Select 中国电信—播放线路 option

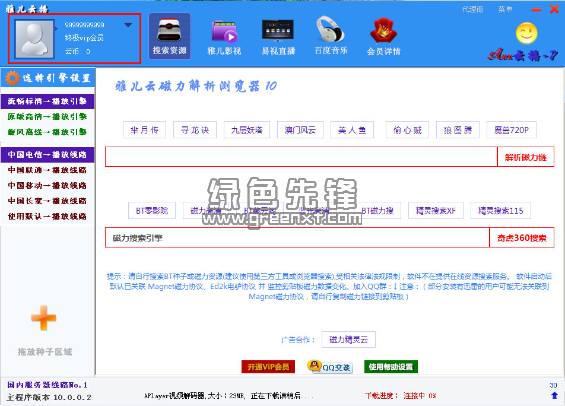(x=47, y=155)
